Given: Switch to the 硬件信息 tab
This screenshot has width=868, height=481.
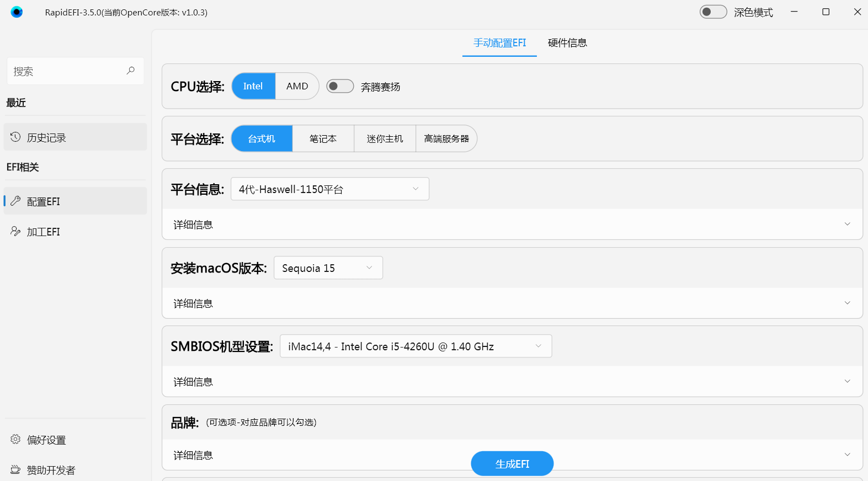Looking at the screenshot, I should tap(567, 42).
